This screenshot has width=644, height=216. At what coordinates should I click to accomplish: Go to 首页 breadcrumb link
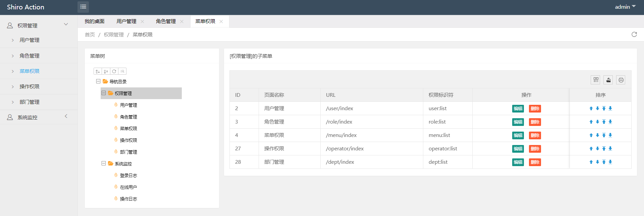pyautogui.click(x=90, y=35)
